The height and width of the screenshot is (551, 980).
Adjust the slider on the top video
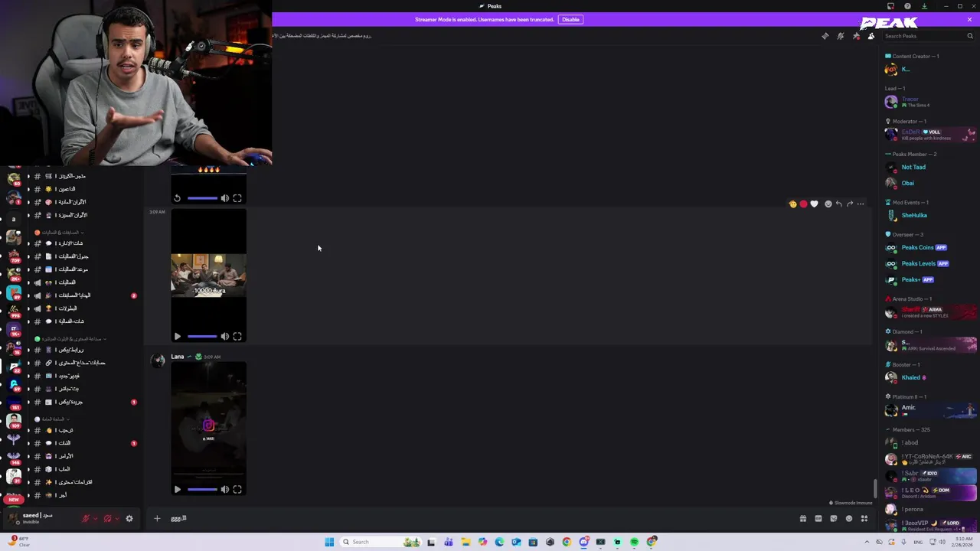pos(202,198)
